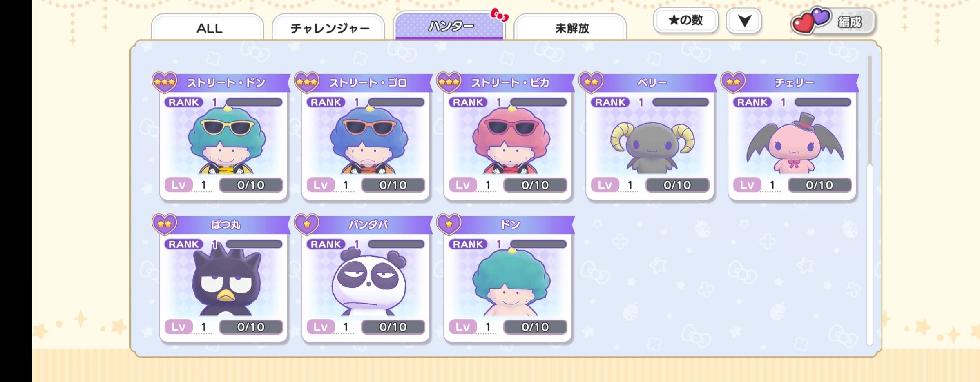
Task: Open the 未解放 tab
Action: click(x=571, y=28)
